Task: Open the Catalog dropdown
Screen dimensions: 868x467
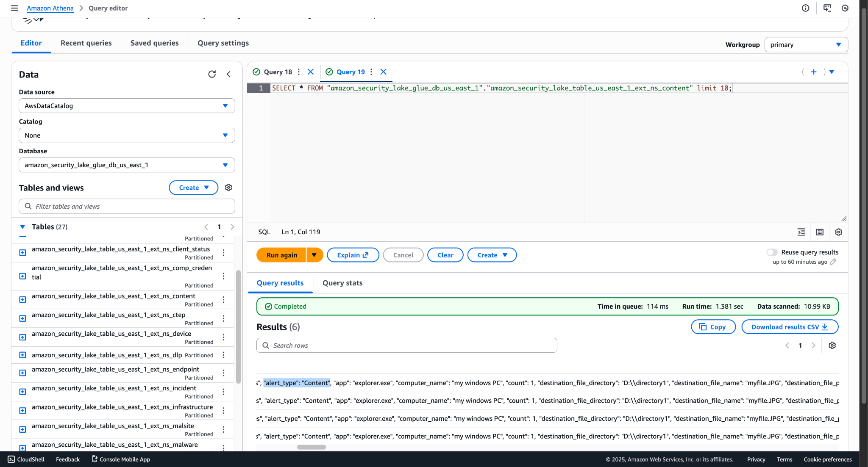Action: [x=127, y=135]
